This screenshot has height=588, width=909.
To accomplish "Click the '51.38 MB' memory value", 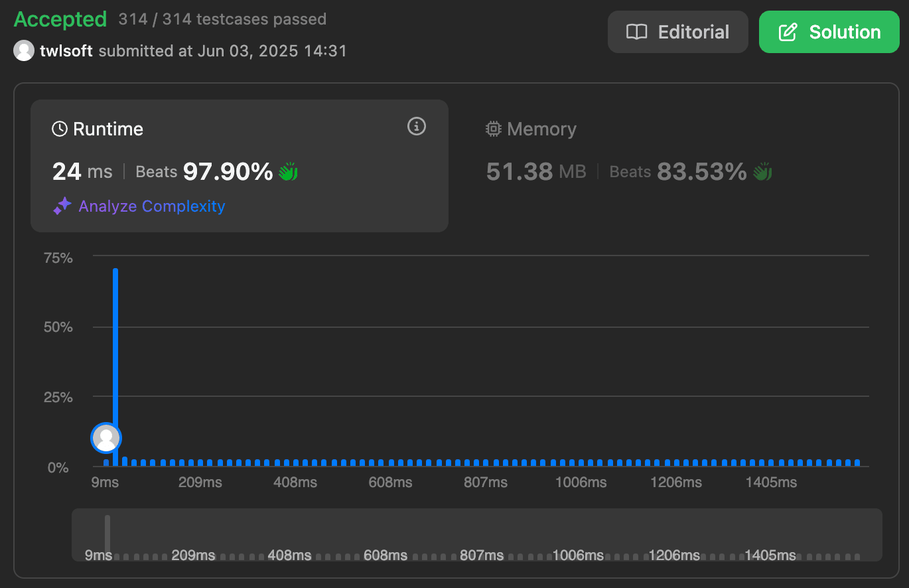I will (536, 172).
